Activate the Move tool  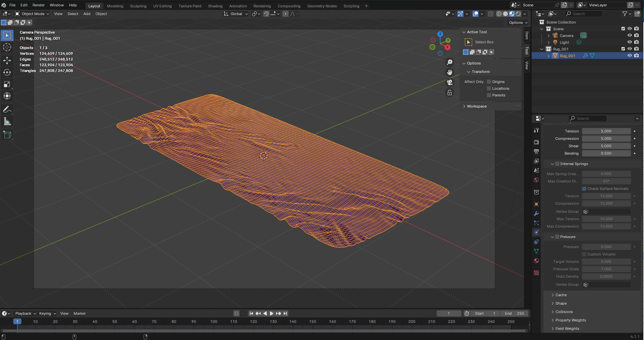[x=7, y=60]
